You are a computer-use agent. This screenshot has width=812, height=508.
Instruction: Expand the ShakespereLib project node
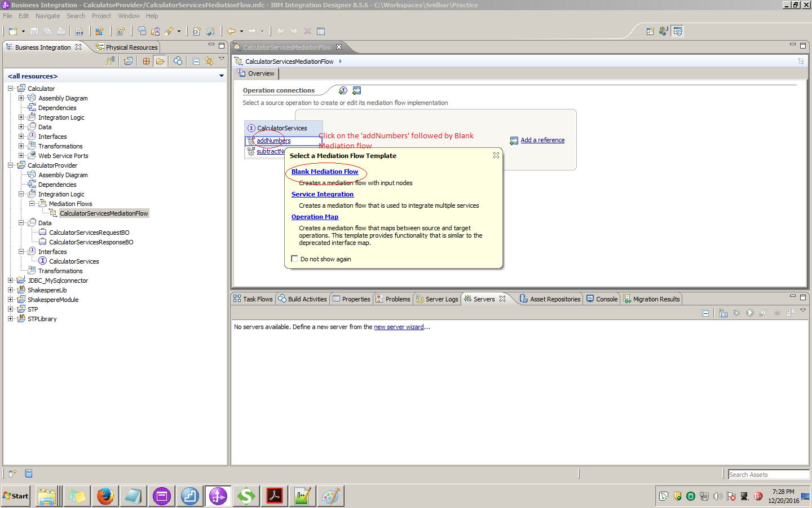pyautogui.click(x=10, y=290)
